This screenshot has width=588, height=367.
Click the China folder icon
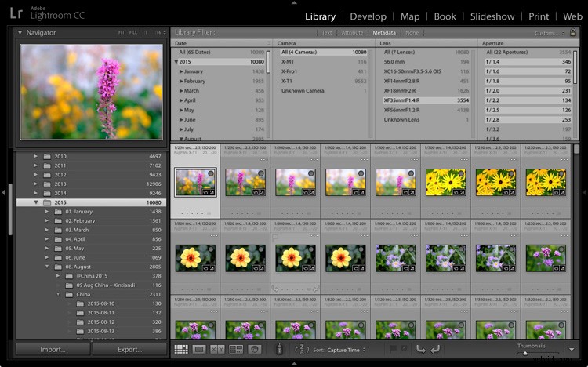[x=69, y=294]
